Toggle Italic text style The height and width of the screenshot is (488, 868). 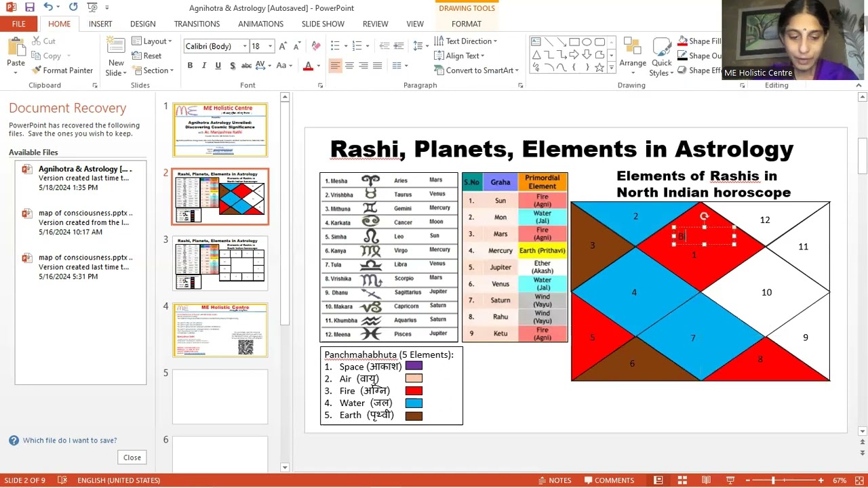click(x=203, y=66)
